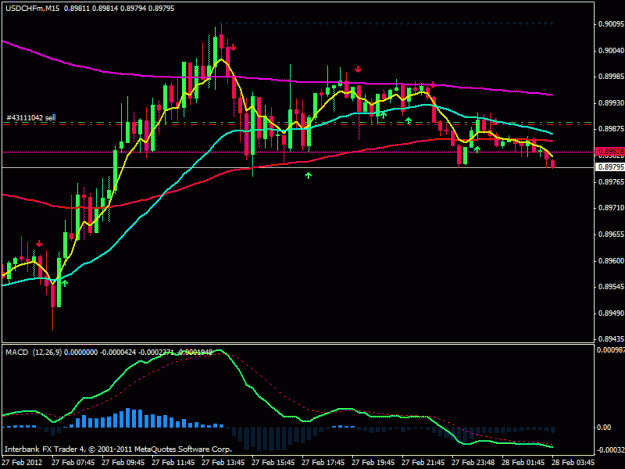The image size is (625, 469).
Task: Click the 0.00 MACD zero level label
Action: pyautogui.click(x=604, y=428)
